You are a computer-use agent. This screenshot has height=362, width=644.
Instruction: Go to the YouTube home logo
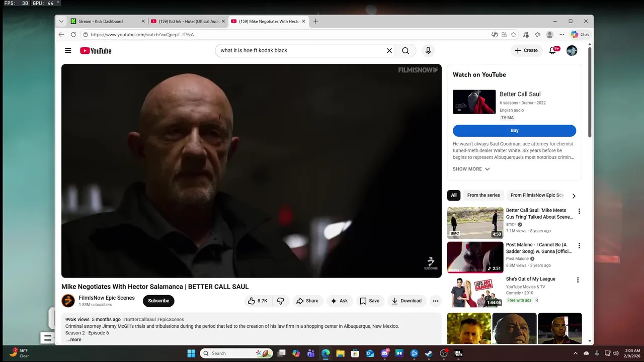click(96, 51)
